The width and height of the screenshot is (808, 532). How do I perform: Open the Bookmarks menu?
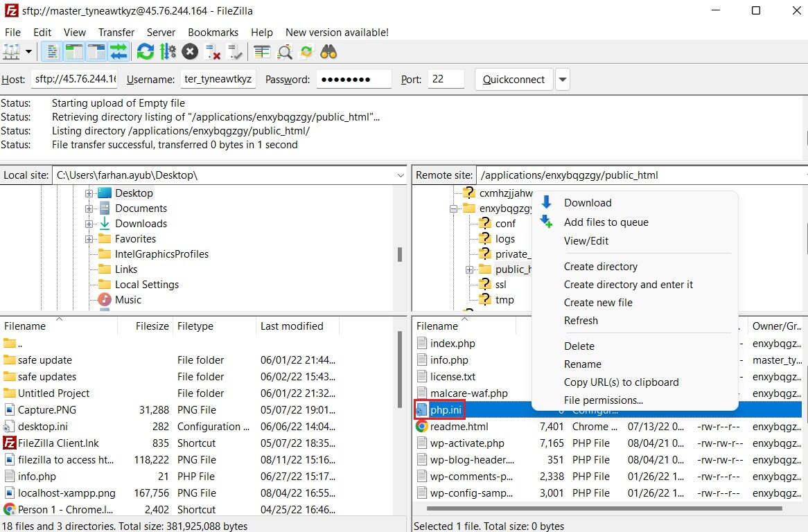pyautogui.click(x=213, y=32)
